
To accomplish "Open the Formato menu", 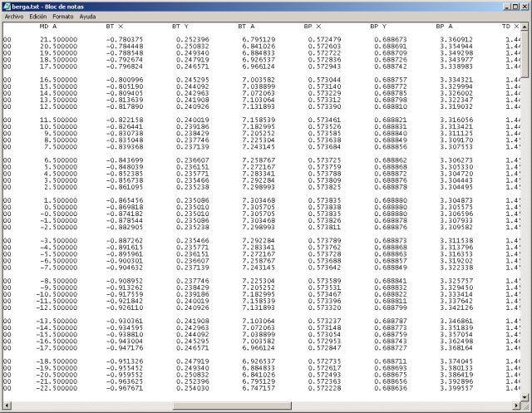I will click(x=62, y=16).
